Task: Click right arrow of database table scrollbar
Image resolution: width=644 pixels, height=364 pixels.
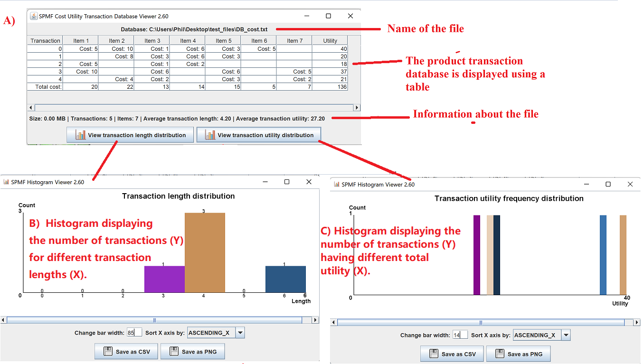Action: 357,108
